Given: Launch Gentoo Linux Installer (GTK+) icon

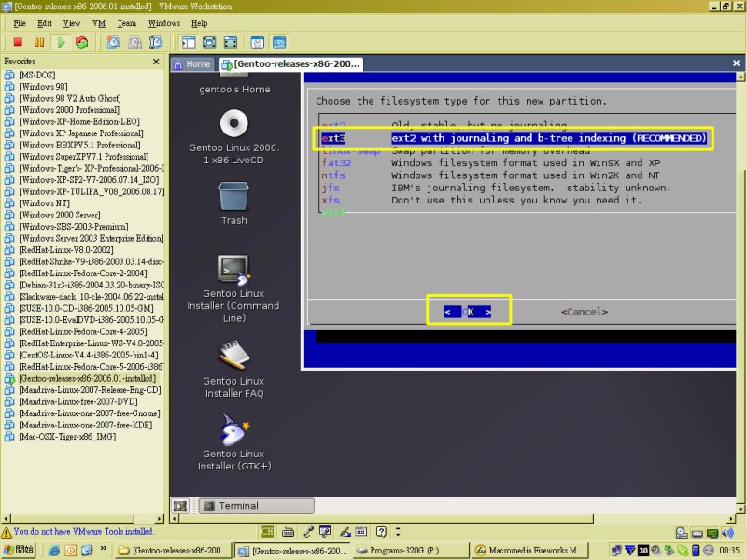Looking at the screenshot, I should pyautogui.click(x=234, y=442).
